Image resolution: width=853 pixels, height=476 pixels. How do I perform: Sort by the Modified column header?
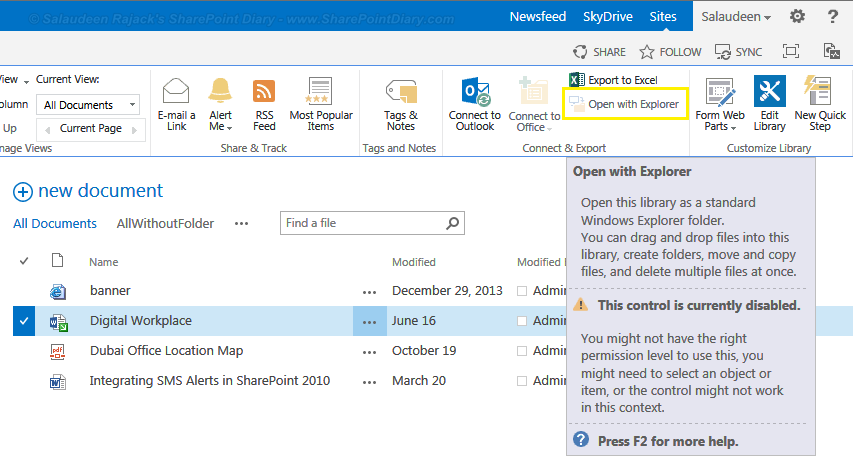[x=414, y=262]
